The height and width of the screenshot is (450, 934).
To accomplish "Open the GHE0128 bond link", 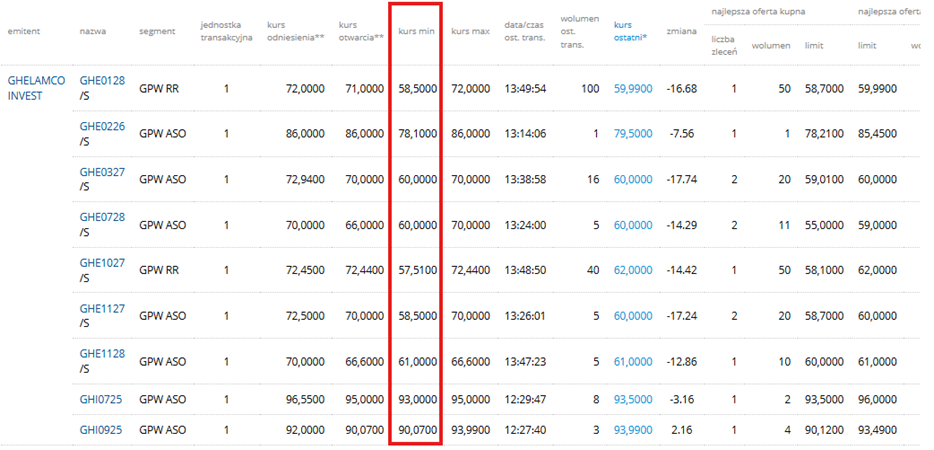I will click(102, 81).
